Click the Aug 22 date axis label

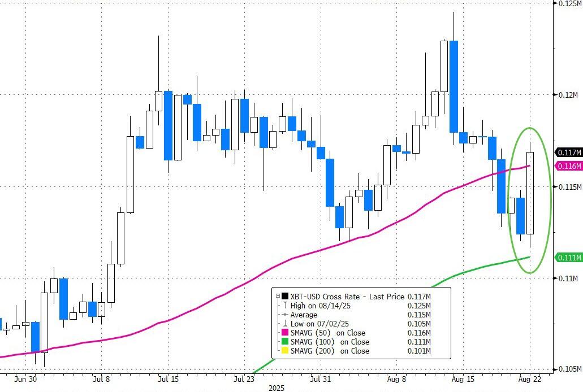click(530, 379)
